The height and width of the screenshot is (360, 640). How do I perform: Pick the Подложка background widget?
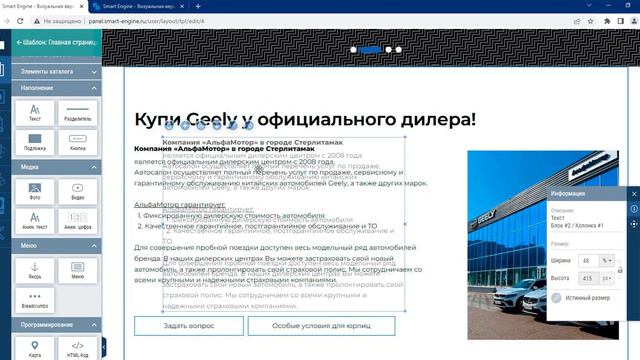click(x=35, y=142)
